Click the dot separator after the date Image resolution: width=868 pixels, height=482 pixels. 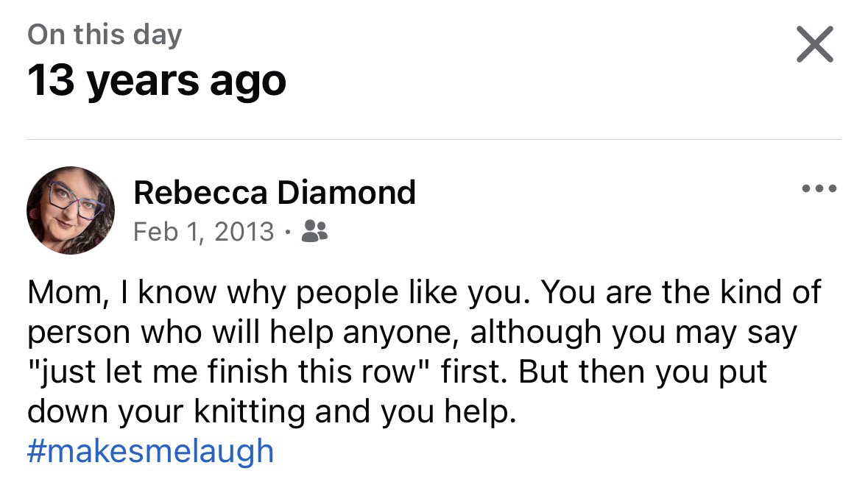288,233
